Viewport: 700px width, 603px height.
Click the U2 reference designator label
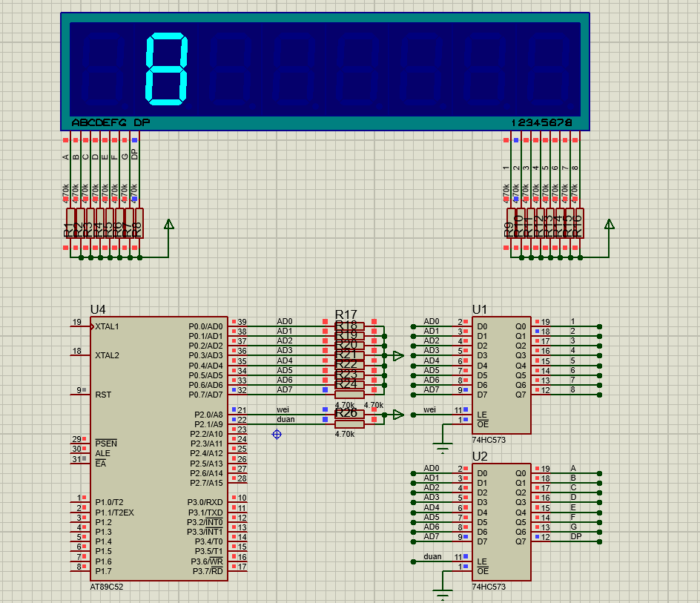(x=480, y=456)
